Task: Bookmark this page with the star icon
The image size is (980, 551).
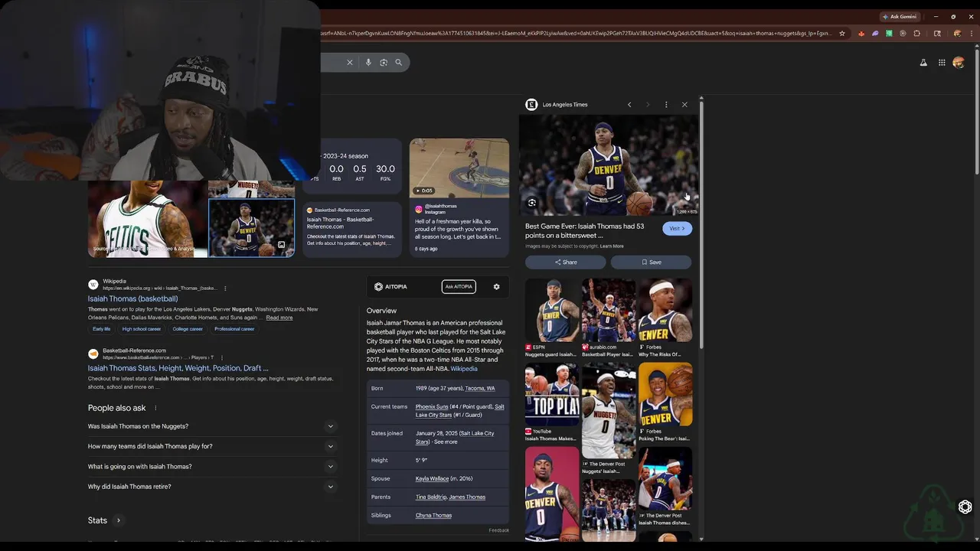Action: click(x=842, y=34)
